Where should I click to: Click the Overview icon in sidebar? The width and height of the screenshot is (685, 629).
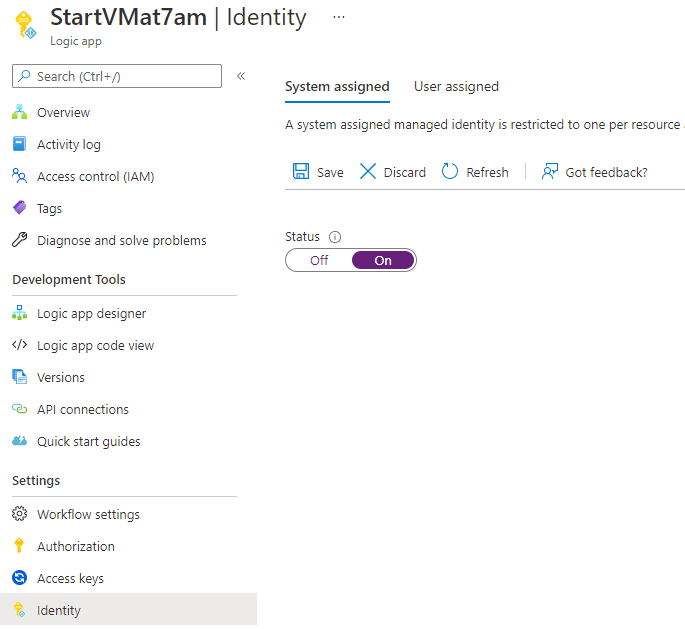click(19, 113)
